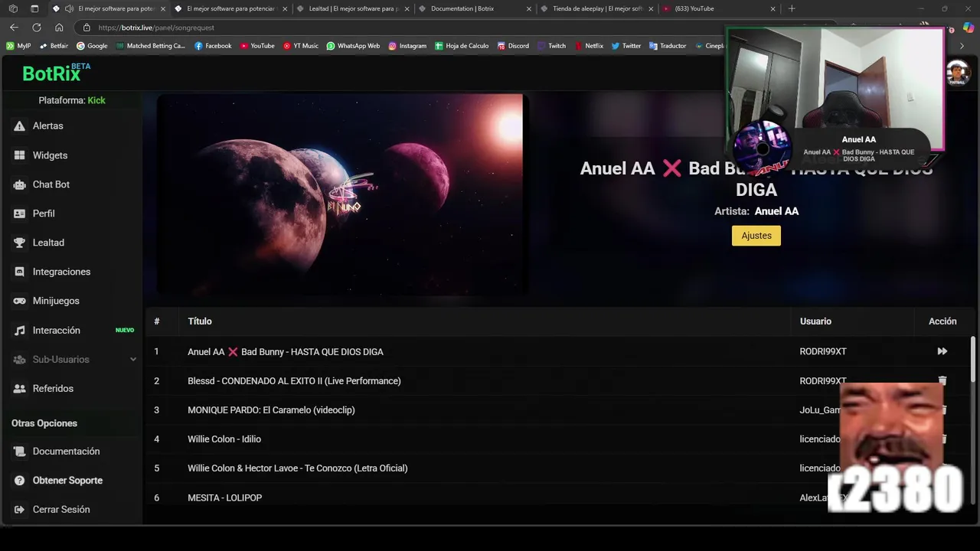Close the Documentation | Botrix tab
Screen dimensions: 980x551
[x=528, y=8]
